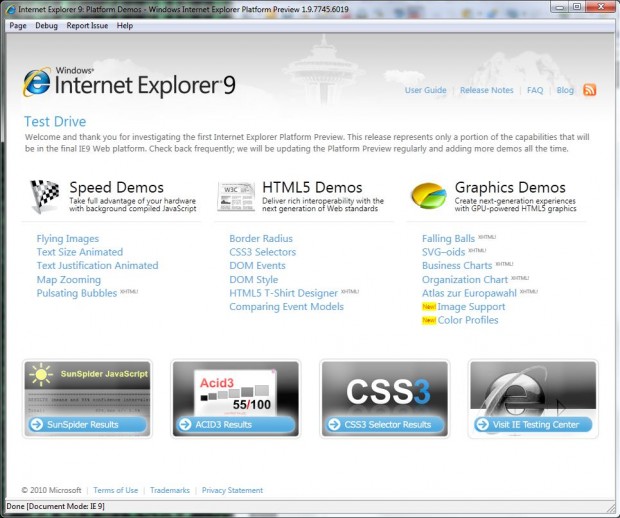Open Atlas zur Europawahl demo
The image size is (620, 518).
[469, 293]
